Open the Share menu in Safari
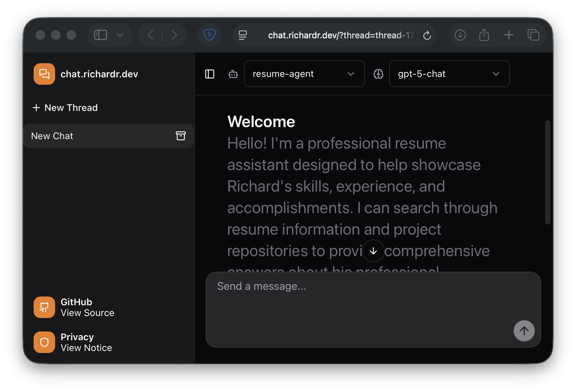This screenshot has height=392, width=576. (484, 35)
